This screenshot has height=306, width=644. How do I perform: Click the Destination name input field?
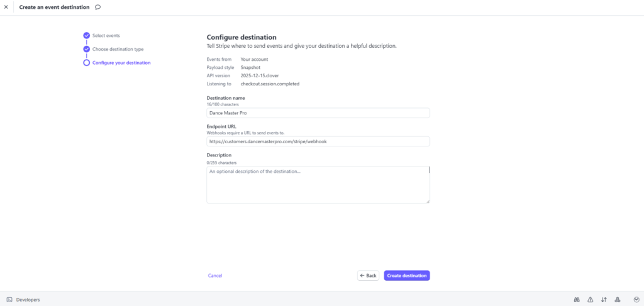click(x=318, y=113)
